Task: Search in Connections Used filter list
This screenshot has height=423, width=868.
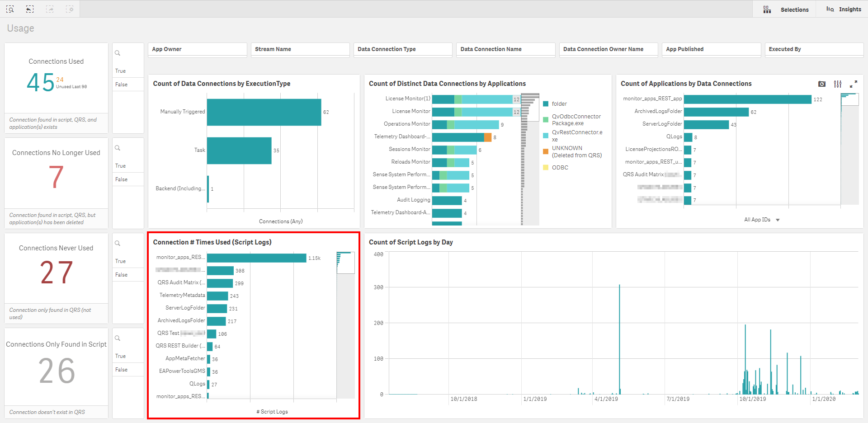Action: (x=118, y=53)
